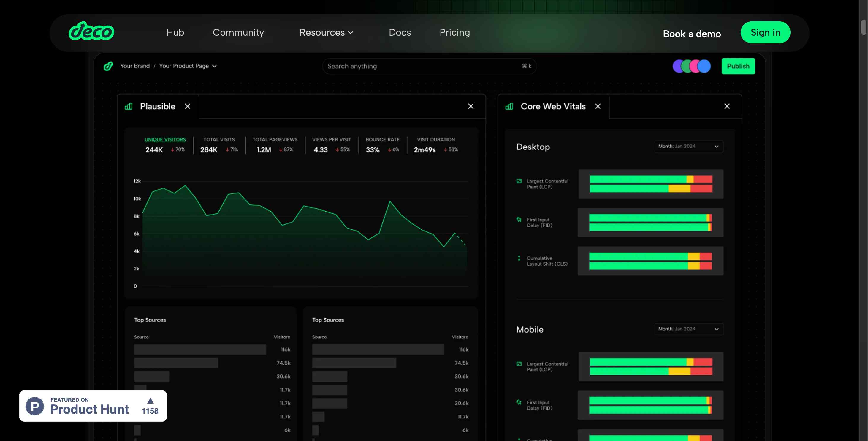Screen dimensions: 868x441
Task: Click the deco logo in the navbar
Action: 91,31
